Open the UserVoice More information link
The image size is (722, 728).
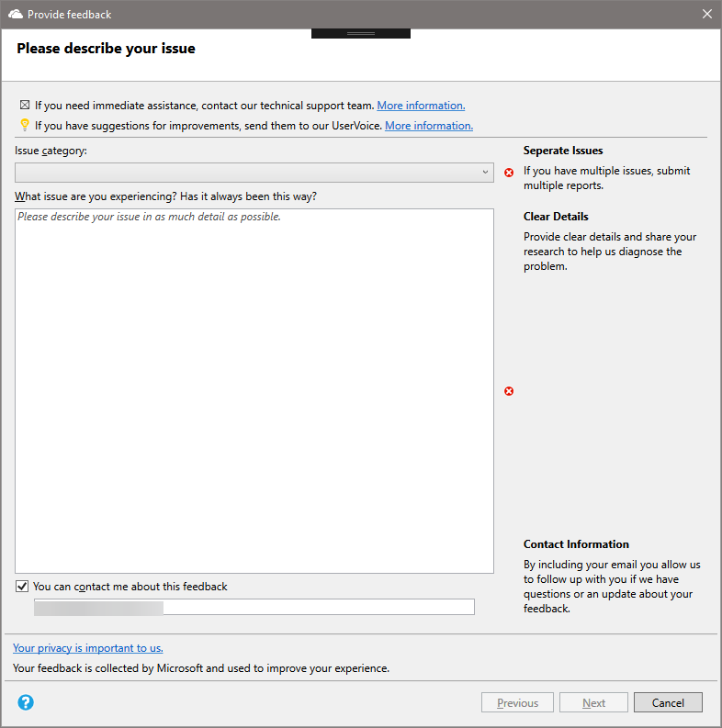tap(429, 126)
